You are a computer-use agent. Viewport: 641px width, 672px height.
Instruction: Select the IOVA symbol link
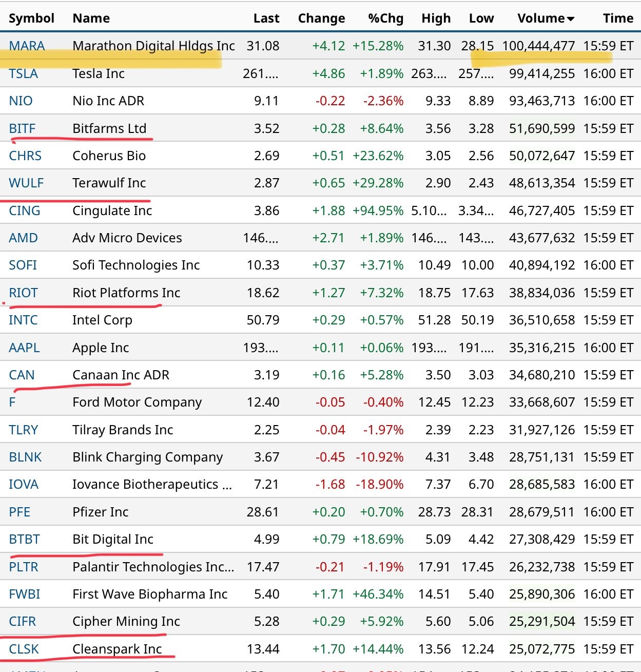[24, 484]
